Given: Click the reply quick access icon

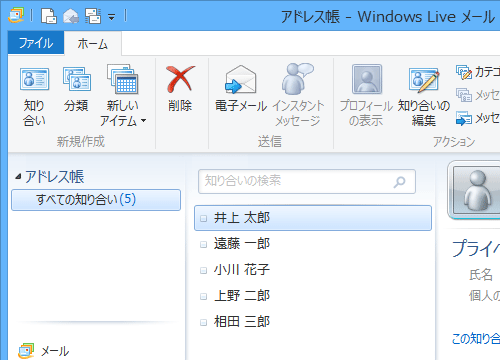Looking at the screenshot, I should [x=71, y=16].
